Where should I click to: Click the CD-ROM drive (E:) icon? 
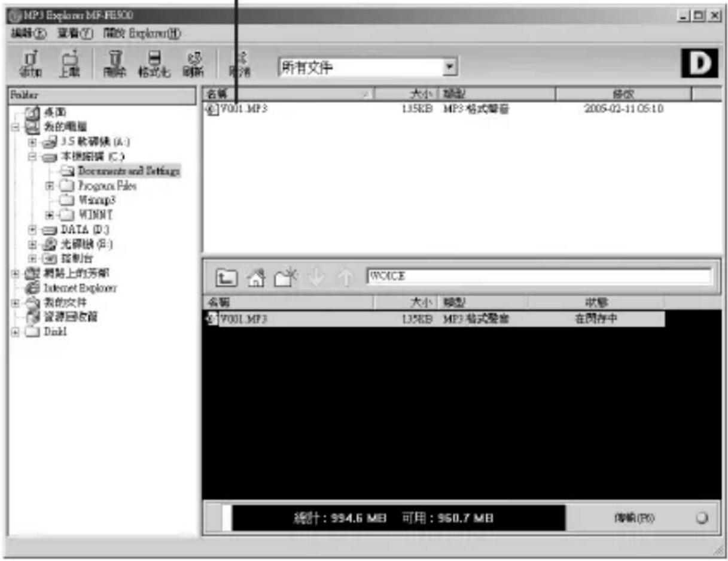50,244
